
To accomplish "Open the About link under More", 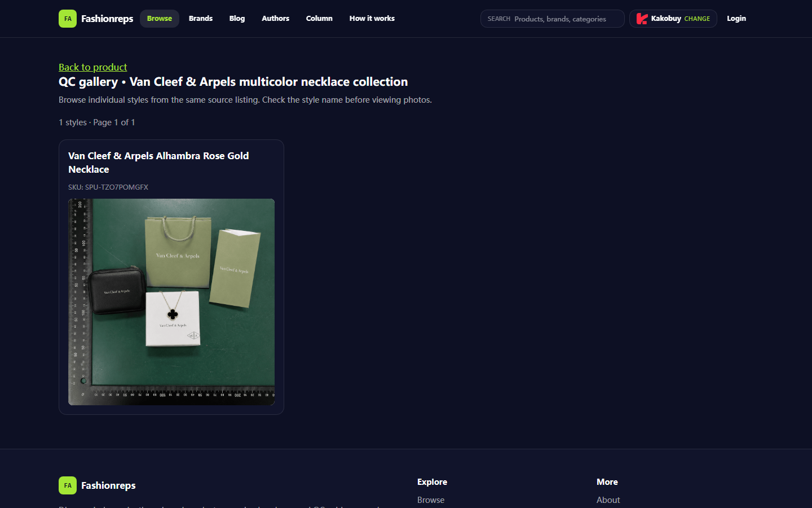I will [608, 500].
